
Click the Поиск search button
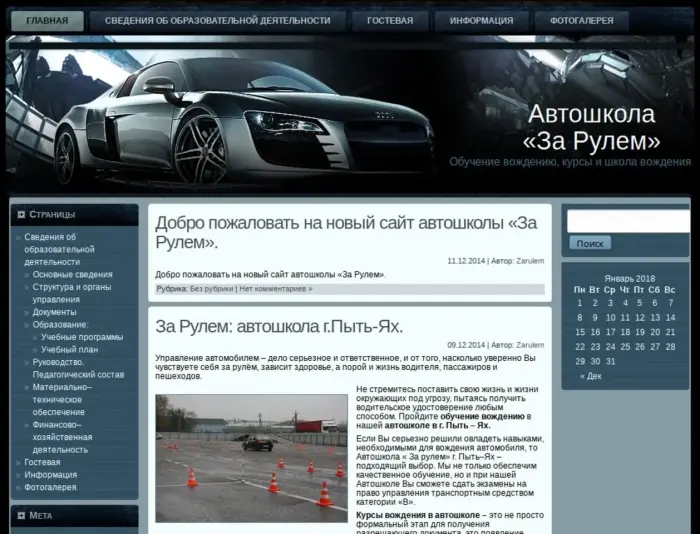coord(590,243)
